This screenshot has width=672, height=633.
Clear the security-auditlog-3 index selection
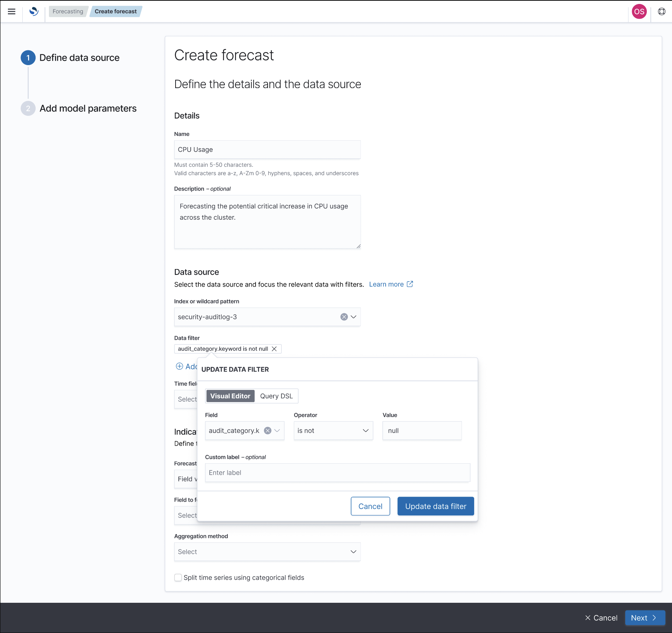click(x=344, y=317)
